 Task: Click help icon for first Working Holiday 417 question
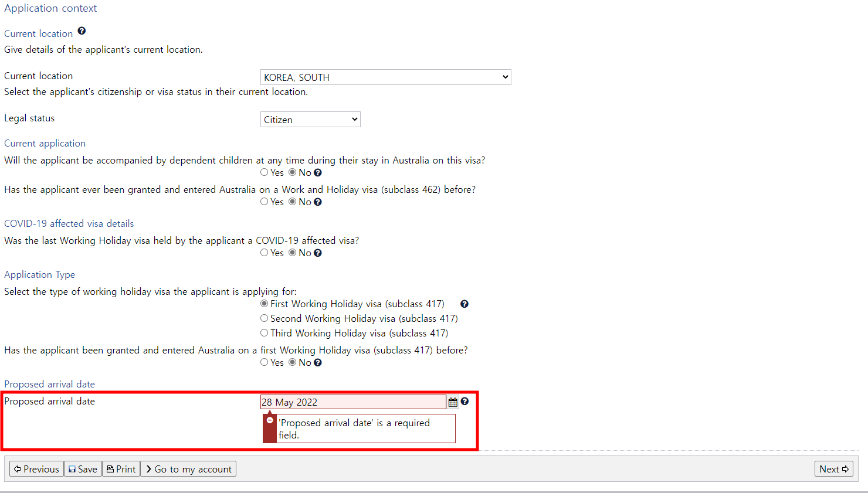coord(318,363)
